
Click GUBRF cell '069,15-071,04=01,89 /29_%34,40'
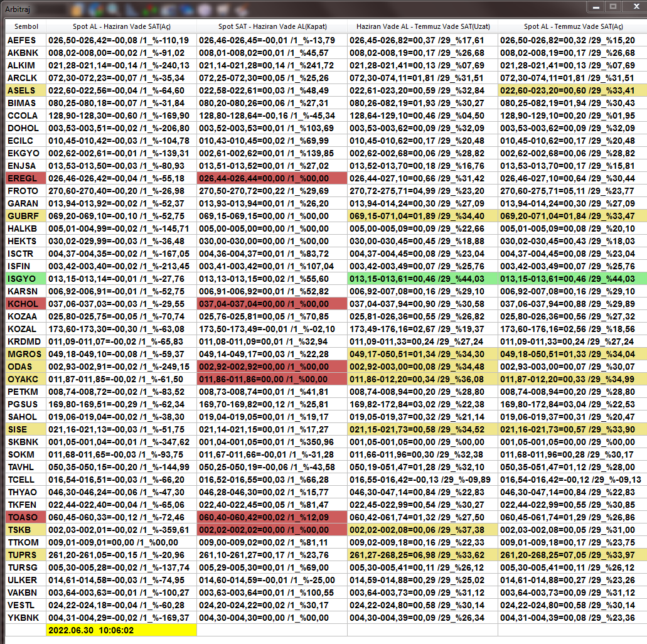(422, 216)
